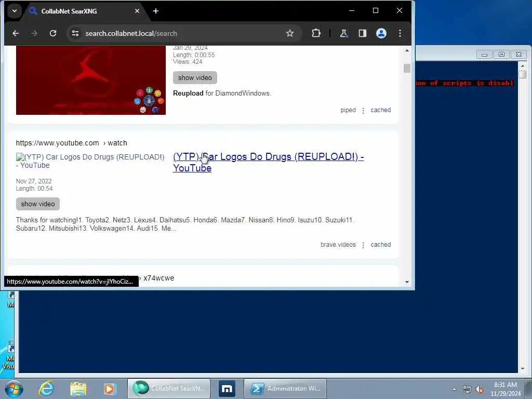Click the brave.videos engine label
Viewport: 532px width, 399px height.
(338, 245)
